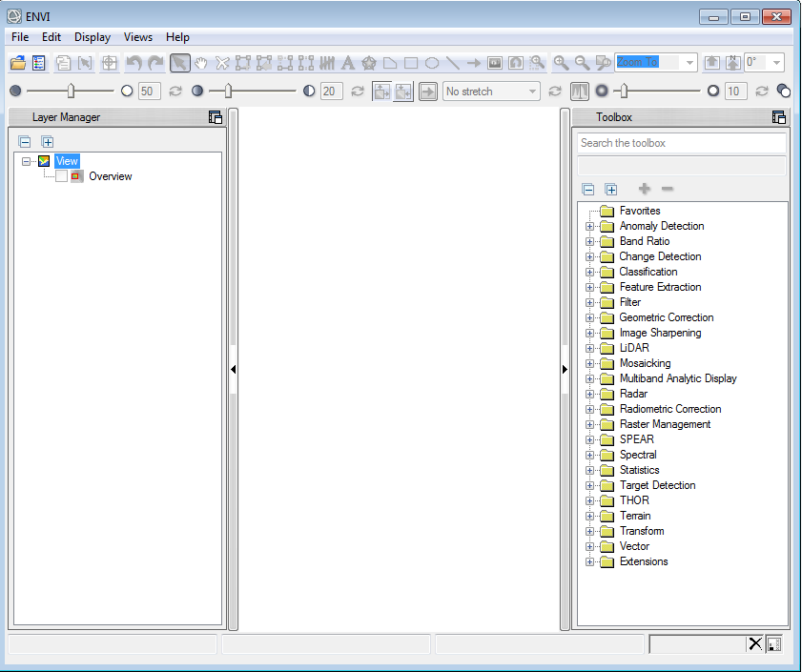Expand the Band Ratio folder
This screenshot has height=672, width=802.
pos(589,241)
